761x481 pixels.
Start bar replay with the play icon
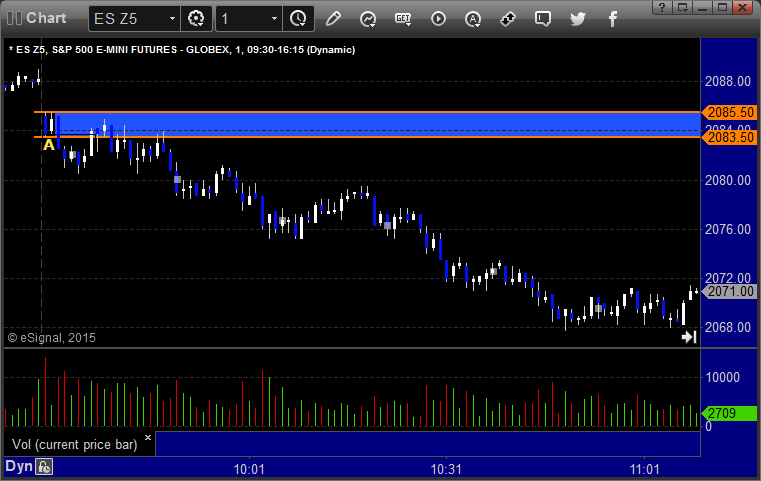438,19
